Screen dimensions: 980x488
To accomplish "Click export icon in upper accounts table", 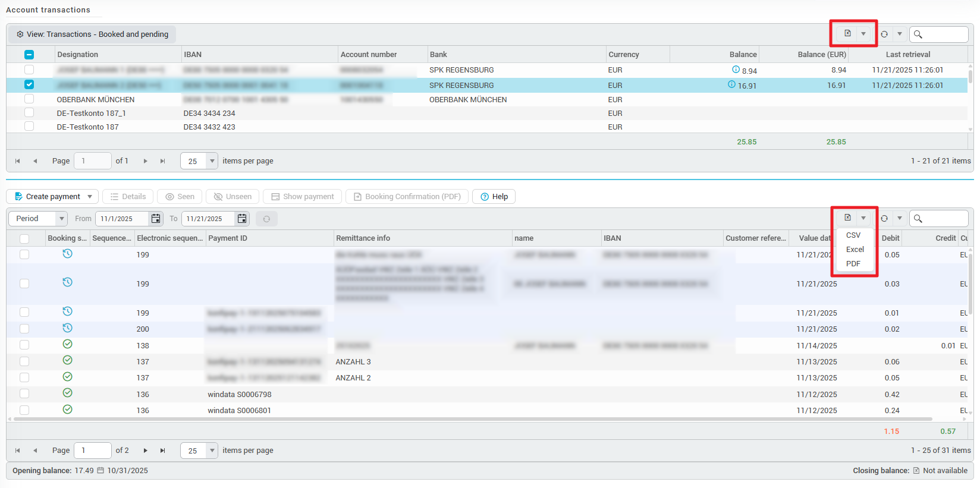I will (x=847, y=34).
